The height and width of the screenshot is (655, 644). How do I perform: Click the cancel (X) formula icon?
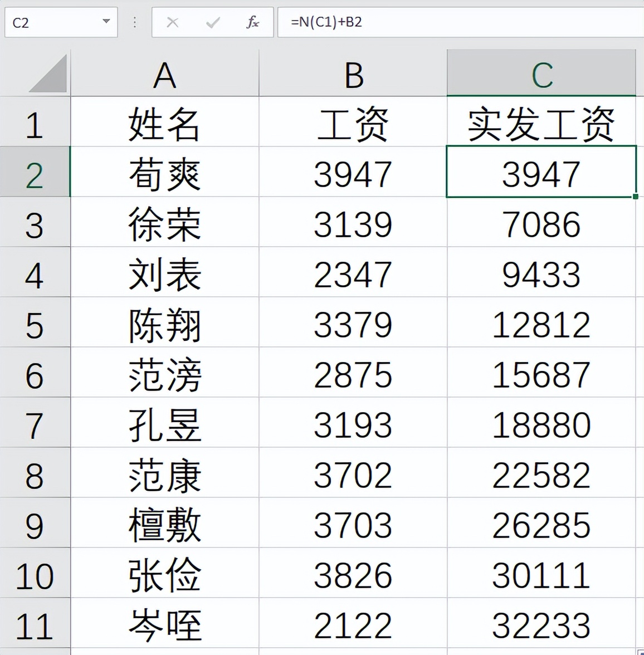click(x=172, y=22)
